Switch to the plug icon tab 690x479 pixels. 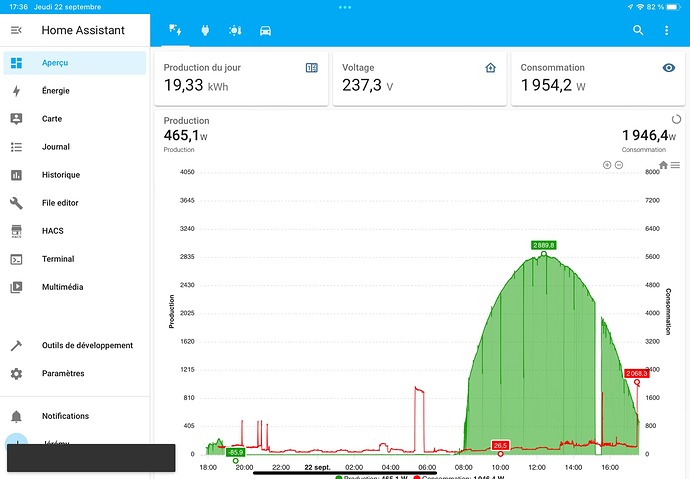coord(205,31)
